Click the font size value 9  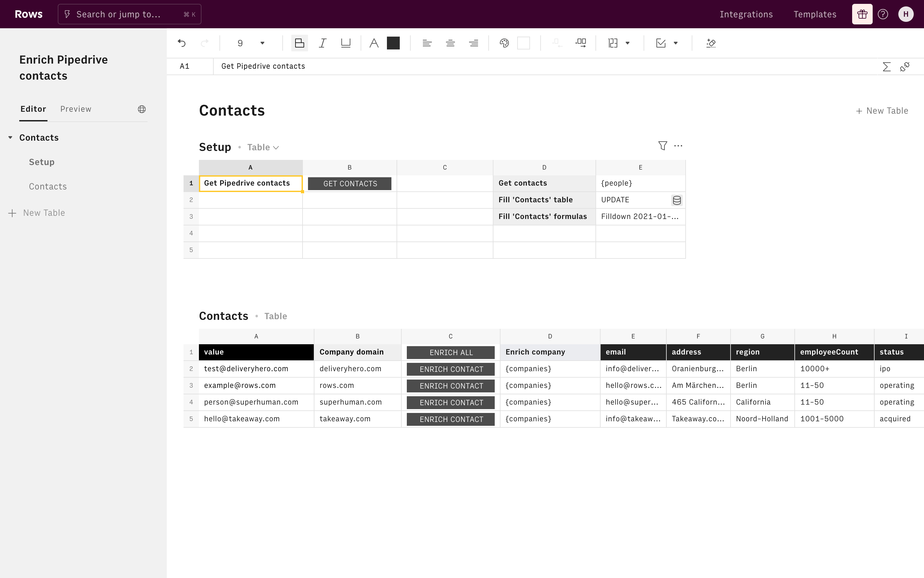[240, 43]
